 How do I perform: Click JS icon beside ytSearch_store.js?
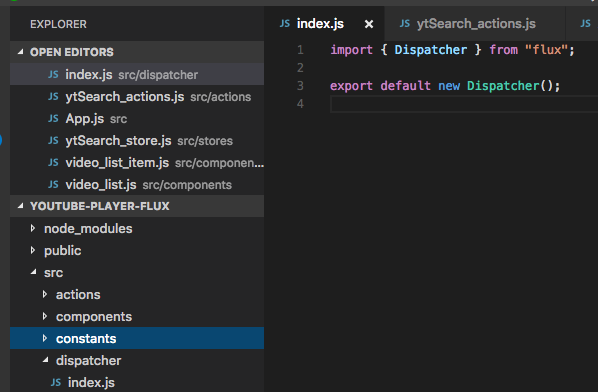(x=53, y=141)
